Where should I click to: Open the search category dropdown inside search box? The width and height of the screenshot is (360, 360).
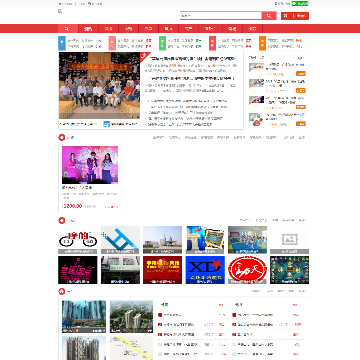point(186,16)
